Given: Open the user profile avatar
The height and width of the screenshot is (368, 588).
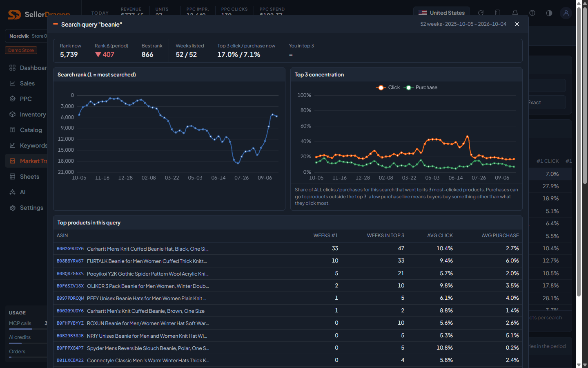Looking at the screenshot, I should pyautogui.click(x=566, y=13).
